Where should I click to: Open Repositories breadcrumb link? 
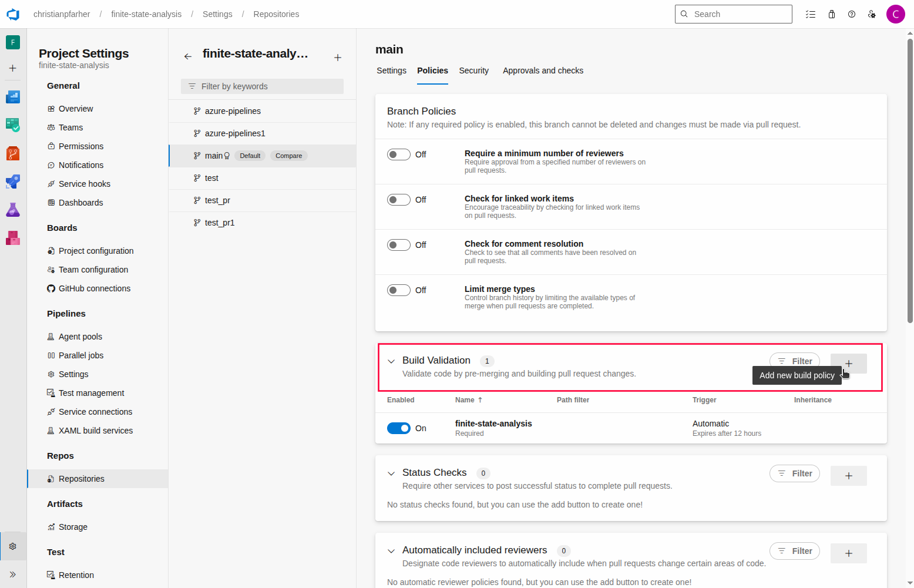[x=276, y=14]
